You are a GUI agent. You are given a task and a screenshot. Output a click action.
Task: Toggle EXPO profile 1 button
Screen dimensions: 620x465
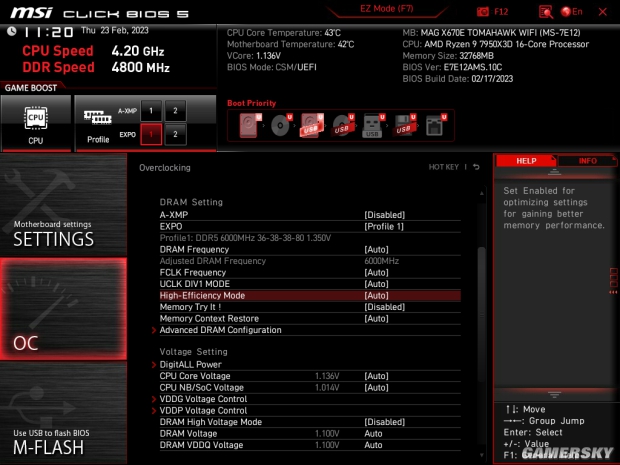click(151, 134)
